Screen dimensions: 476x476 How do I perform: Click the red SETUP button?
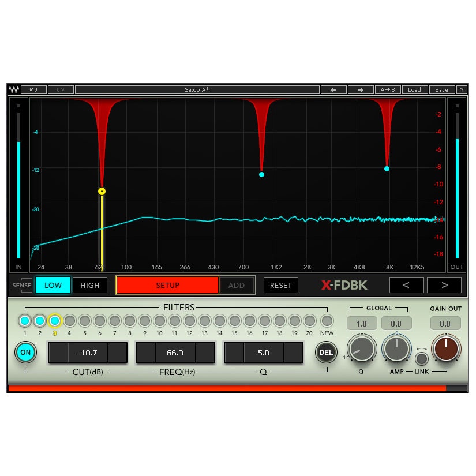pos(167,285)
